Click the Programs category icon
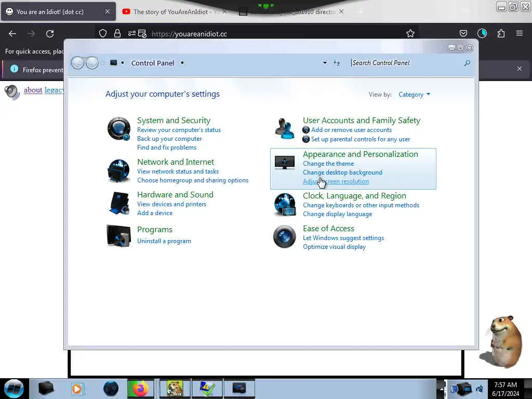532x399 pixels. [119, 235]
